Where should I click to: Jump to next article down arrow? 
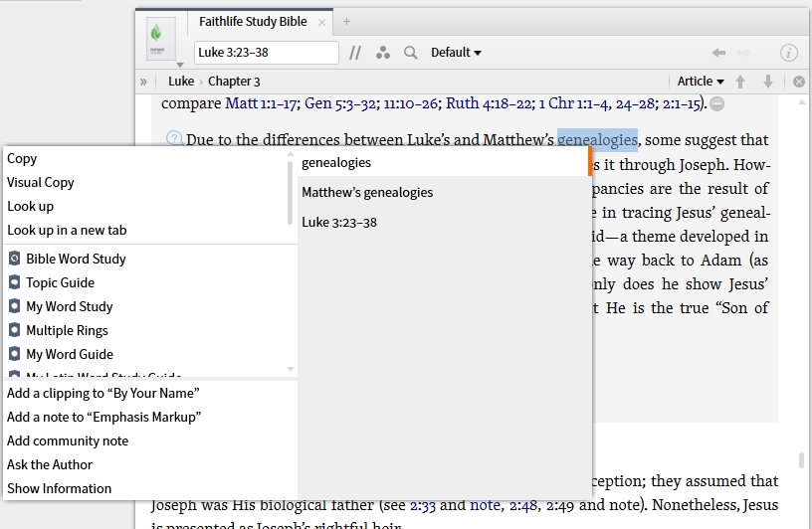[768, 82]
